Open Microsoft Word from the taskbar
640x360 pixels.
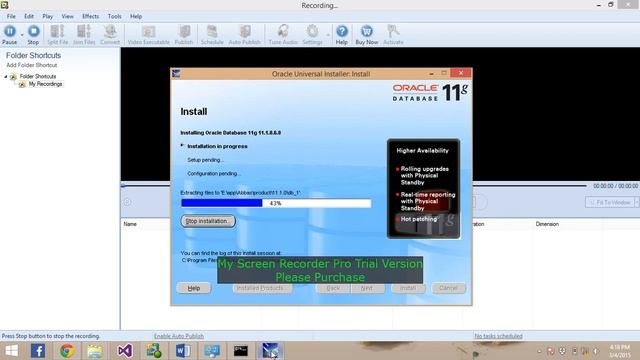183,351
